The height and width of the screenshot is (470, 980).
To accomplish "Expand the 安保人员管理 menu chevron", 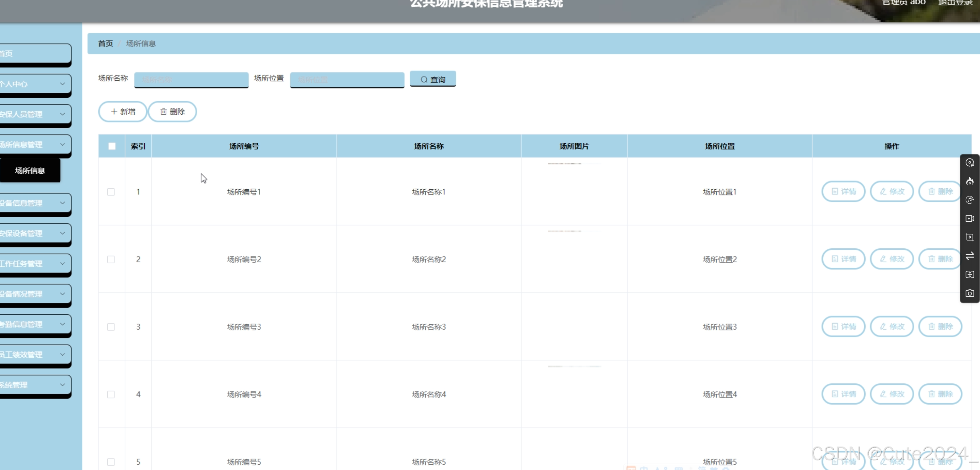I will (63, 114).
